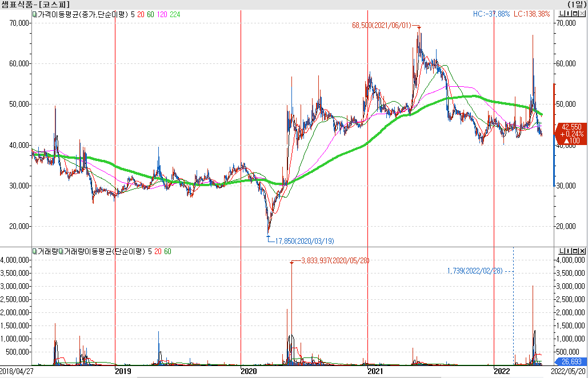Click the 거래량 label text
Screen dimensions: 588x378
click(47, 251)
